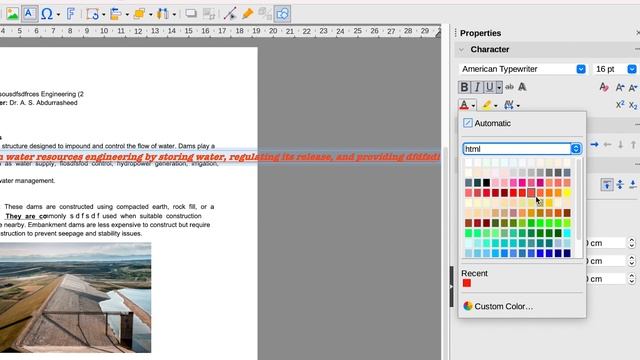Open the Fontwork text tool

(71, 14)
